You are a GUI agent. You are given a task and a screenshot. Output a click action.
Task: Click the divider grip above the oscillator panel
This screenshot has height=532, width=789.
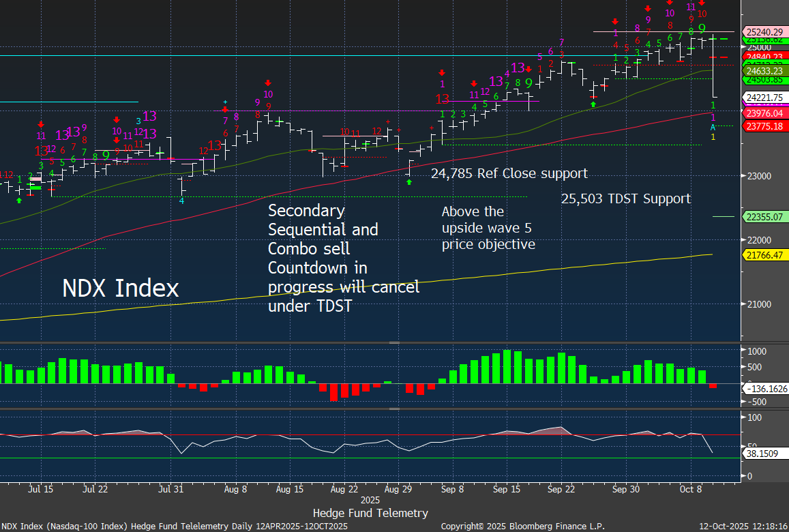pyautogui.click(x=394, y=409)
